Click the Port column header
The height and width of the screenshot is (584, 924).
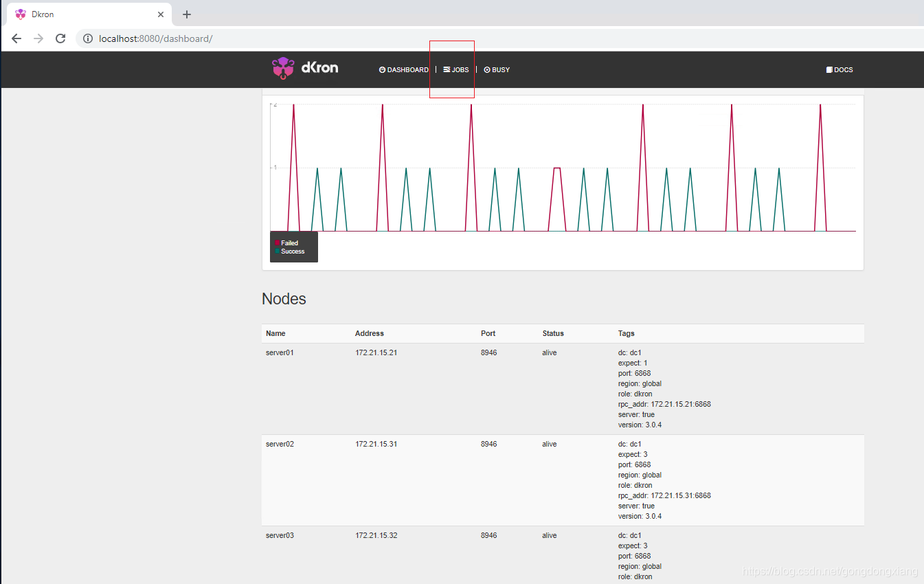[488, 333]
